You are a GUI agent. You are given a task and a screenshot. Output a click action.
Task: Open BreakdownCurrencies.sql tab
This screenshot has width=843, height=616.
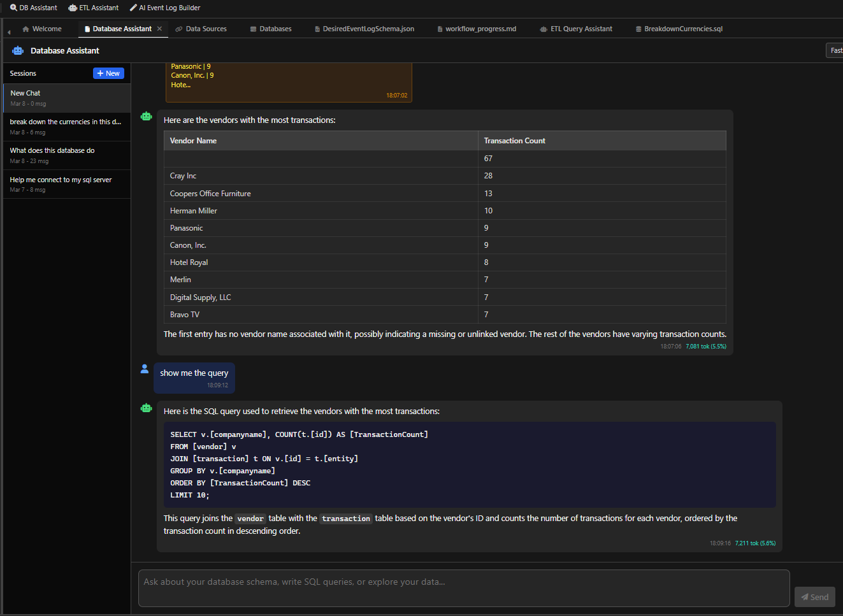click(x=679, y=29)
